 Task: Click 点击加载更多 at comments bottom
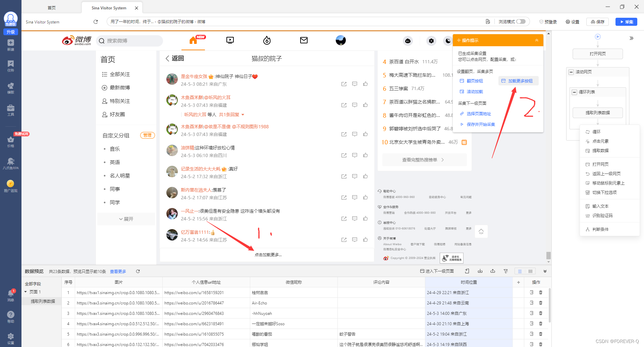click(268, 255)
